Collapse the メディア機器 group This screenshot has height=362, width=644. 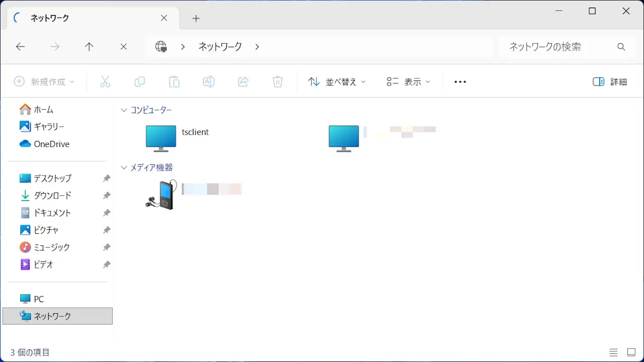point(124,167)
